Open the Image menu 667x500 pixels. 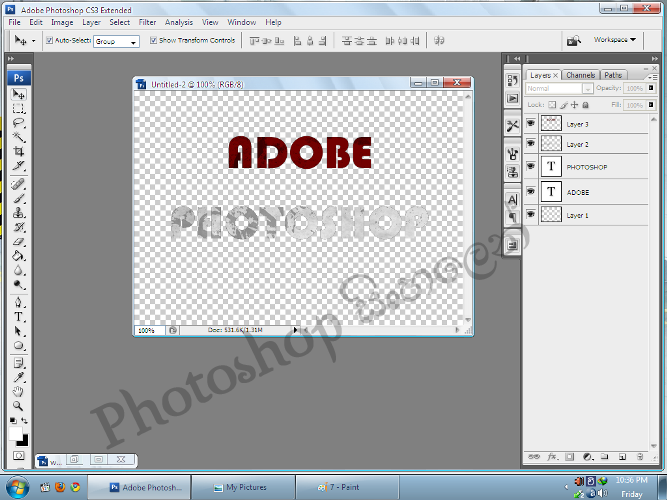pyautogui.click(x=62, y=22)
